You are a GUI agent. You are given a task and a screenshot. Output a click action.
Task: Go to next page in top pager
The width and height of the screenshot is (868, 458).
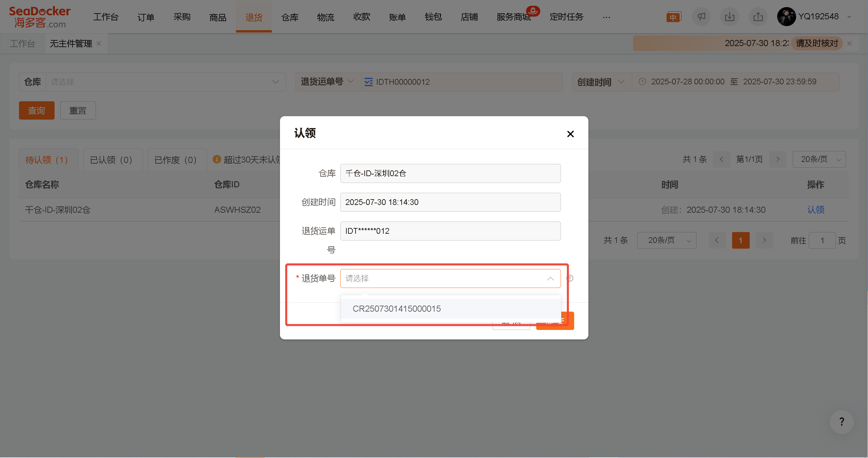[x=778, y=159]
